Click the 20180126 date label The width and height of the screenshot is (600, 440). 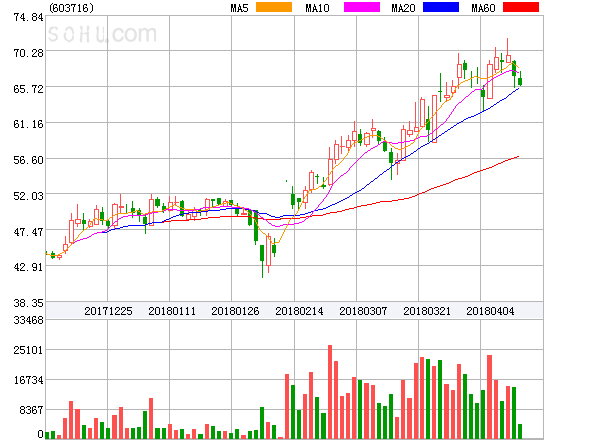235,311
